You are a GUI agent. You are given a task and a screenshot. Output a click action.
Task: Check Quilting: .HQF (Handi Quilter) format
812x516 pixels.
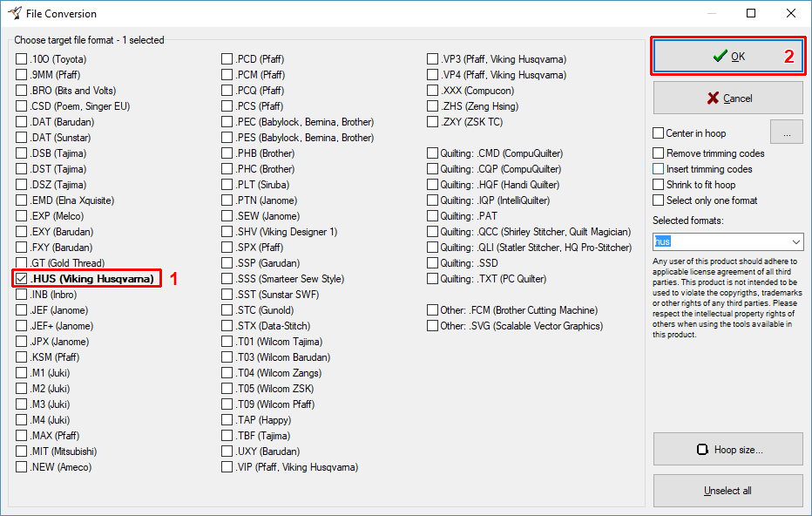click(x=432, y=185)
